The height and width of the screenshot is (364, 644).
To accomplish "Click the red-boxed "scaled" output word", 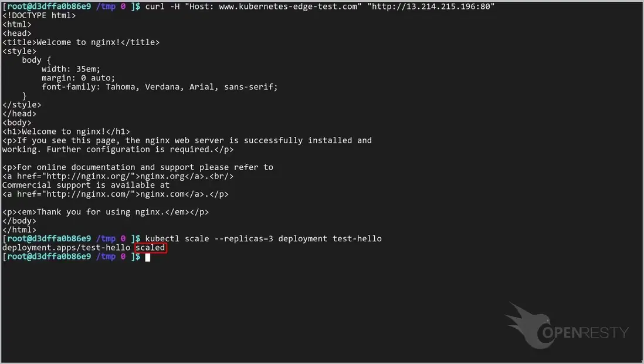I will (x=150, y=248).
